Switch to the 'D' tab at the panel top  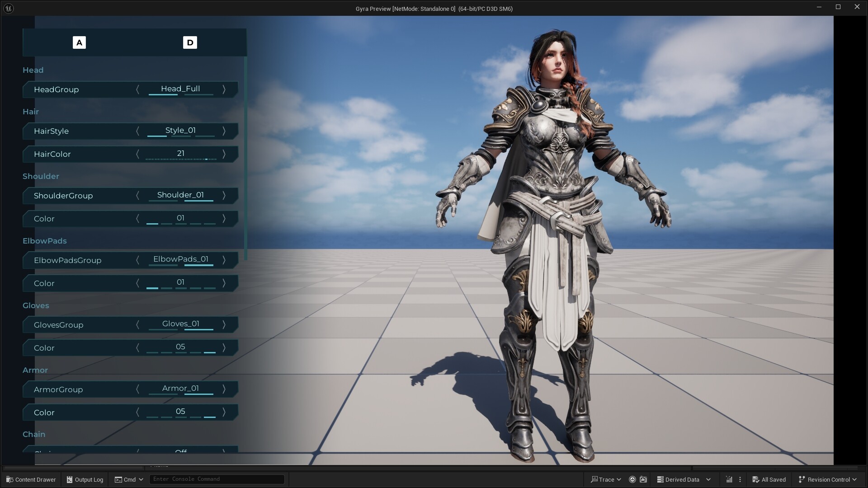[x=189, y=42]
